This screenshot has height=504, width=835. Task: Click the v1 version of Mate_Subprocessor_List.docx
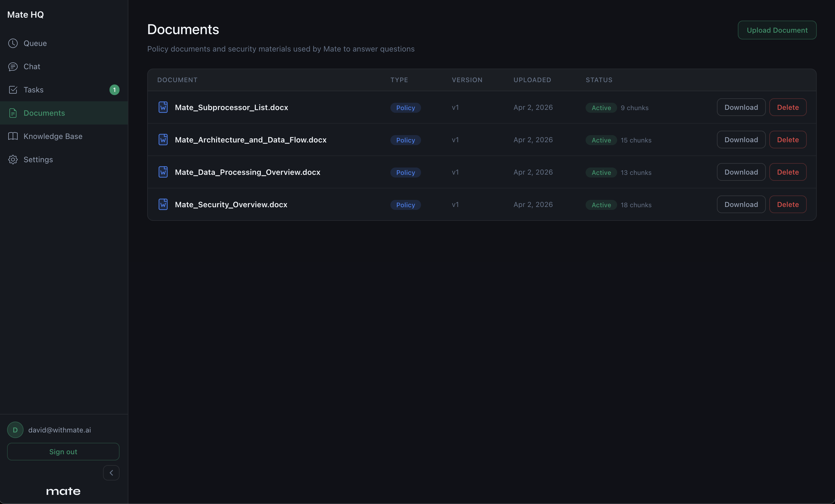coord(455,107)
